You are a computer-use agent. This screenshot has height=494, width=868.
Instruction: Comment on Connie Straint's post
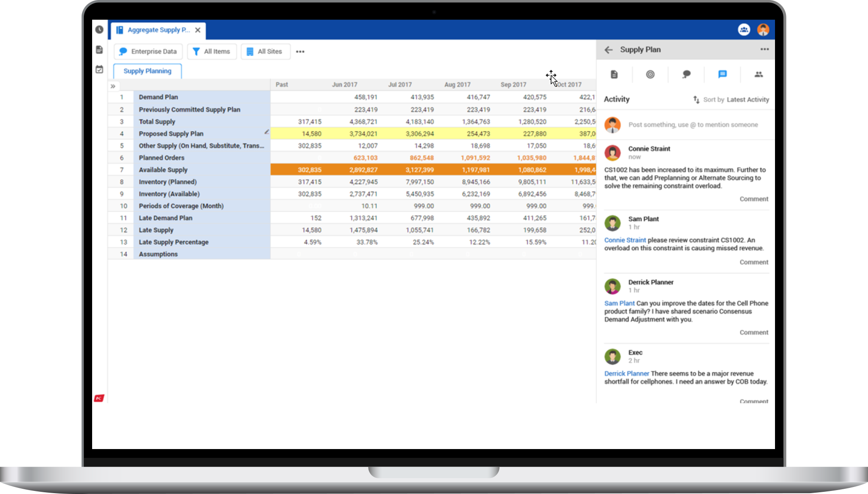[754, 199]
